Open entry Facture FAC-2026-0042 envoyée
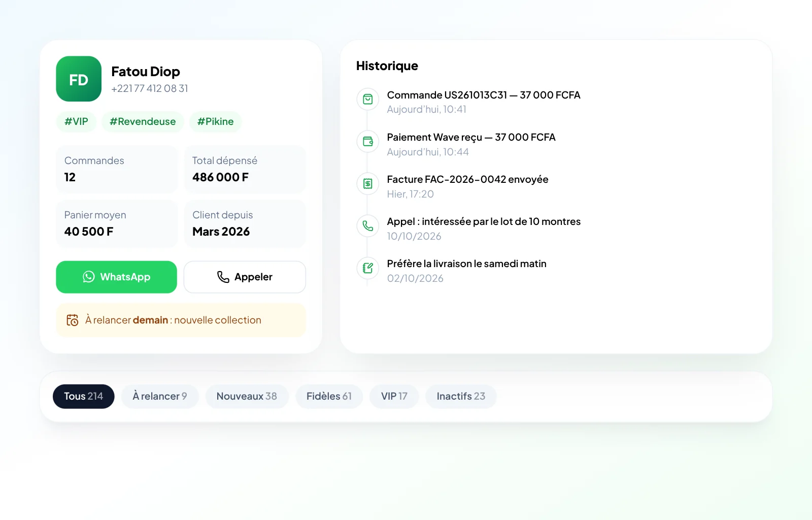 click(x=467, y=179)
